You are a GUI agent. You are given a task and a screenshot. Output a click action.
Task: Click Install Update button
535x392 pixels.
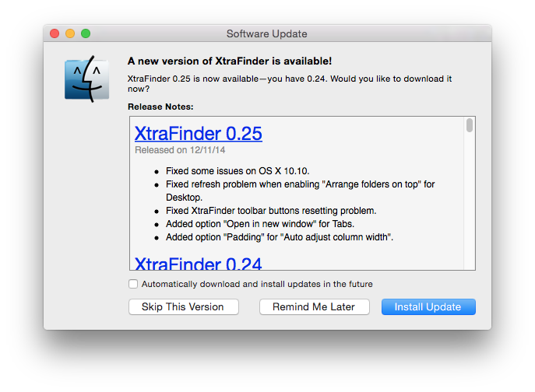[428, 306]
